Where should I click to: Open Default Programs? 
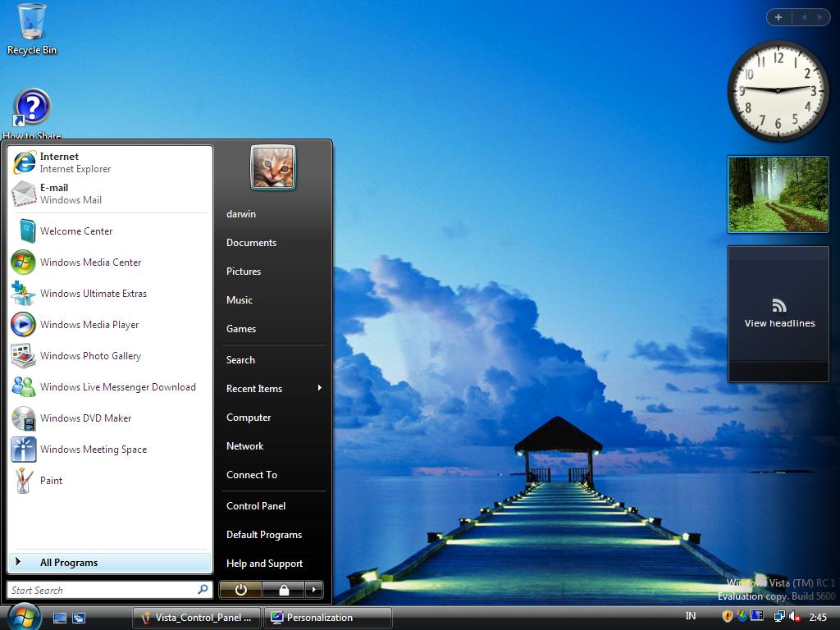(x=274, y=535)
